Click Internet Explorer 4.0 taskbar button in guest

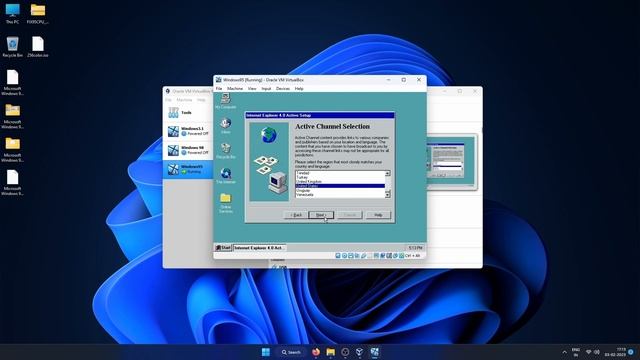259,248
